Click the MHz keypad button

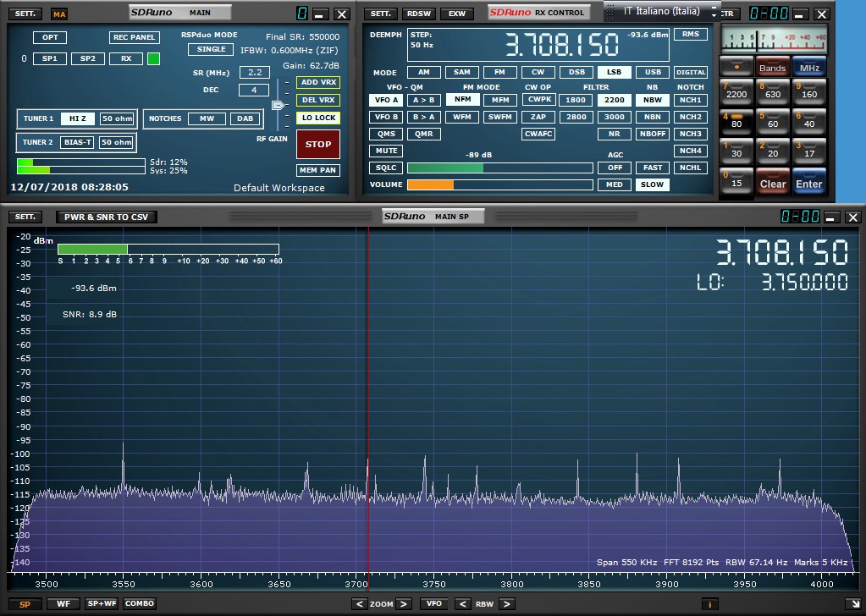(x=809, y=67)
